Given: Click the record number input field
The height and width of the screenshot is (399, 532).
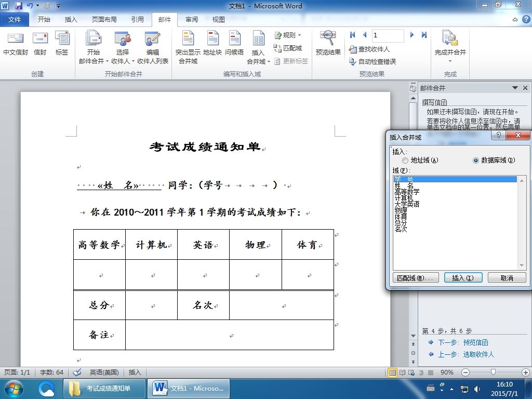Looking at the screenshot, I should (388, 35).
